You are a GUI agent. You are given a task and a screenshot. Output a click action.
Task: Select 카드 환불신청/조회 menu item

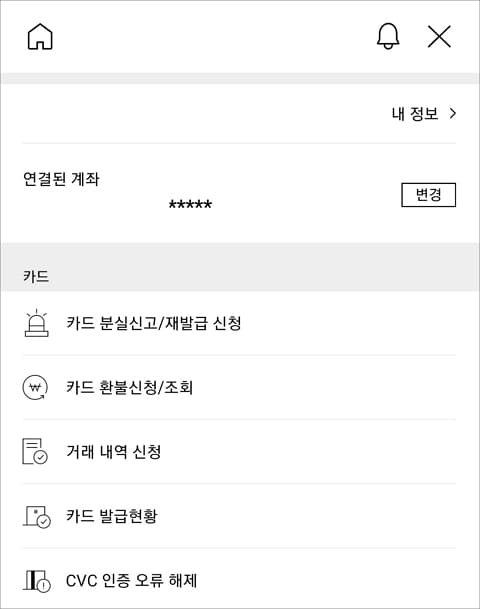tap(240, 387)
